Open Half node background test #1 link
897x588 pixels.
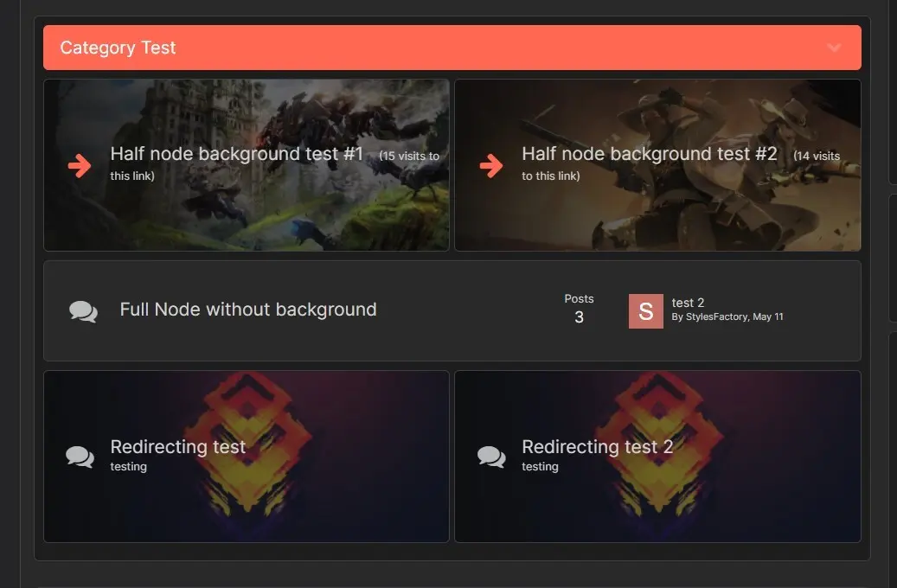237,153
